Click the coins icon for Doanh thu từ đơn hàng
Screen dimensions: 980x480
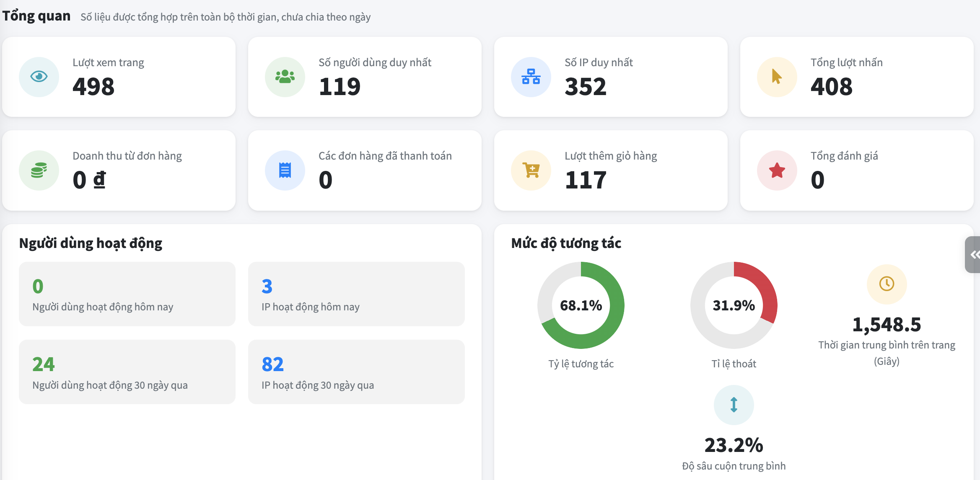[39, 170]
